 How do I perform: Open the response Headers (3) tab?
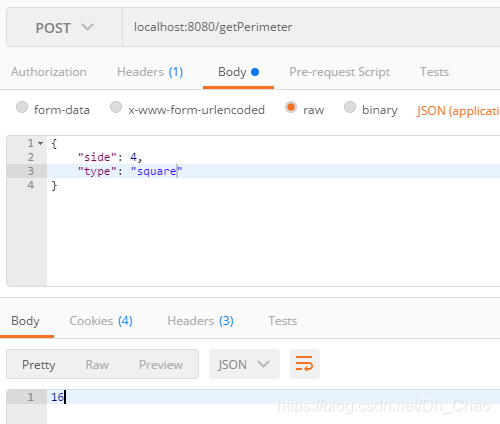pos(200,321)
